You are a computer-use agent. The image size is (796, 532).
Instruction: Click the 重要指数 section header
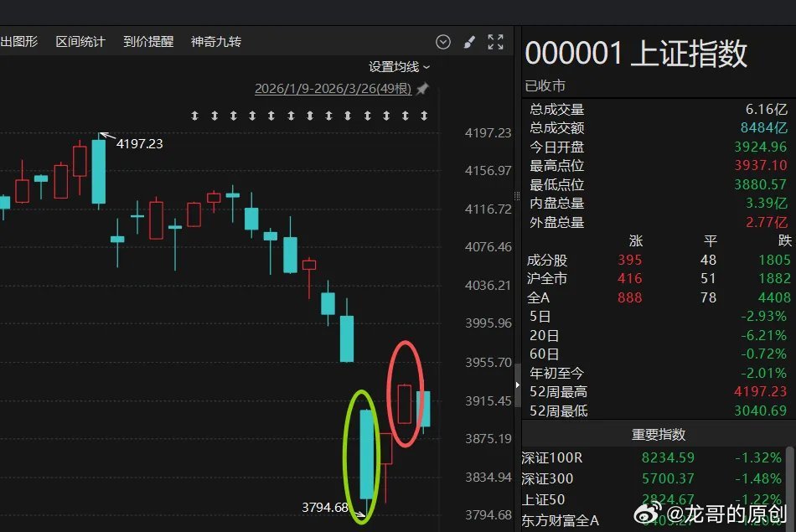[x=659, y=435]
